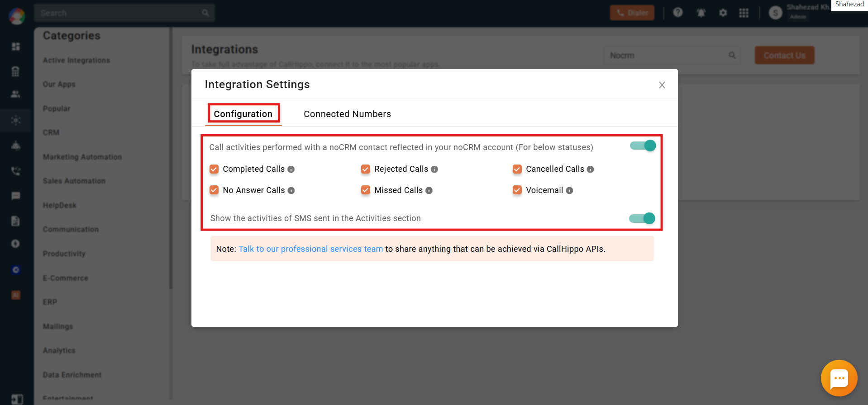Click info icon next to Missed Calls
Screen dimensions: 868x405
point(429,190)
